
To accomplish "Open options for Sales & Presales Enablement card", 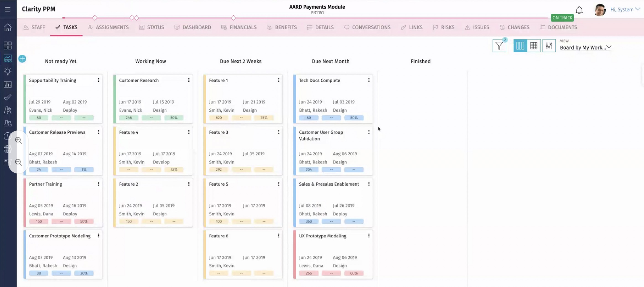I will [369, 184].
